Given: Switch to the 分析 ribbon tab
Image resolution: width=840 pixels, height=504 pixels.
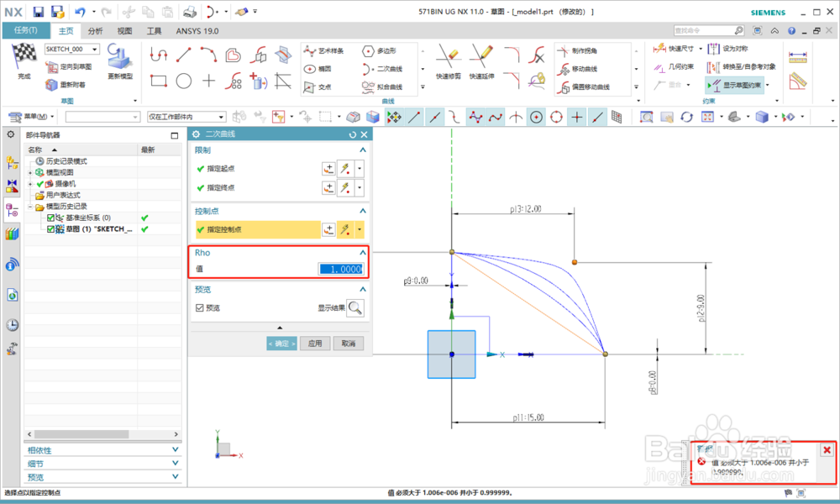Looking at the screenshot, I should click(96, 31).
